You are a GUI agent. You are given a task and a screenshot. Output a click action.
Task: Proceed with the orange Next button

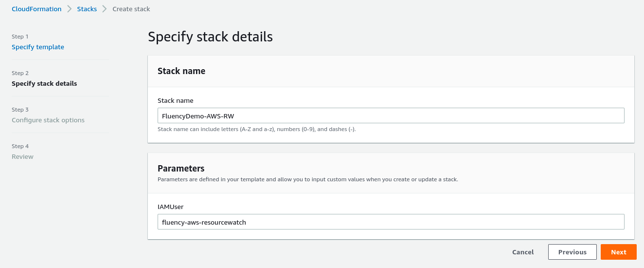click(x=619, y=252)
